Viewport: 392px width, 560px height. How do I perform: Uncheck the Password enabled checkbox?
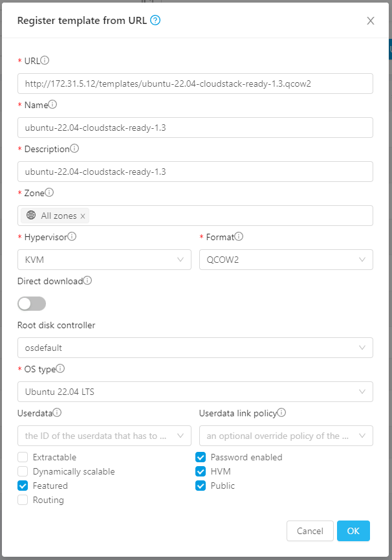201,457
